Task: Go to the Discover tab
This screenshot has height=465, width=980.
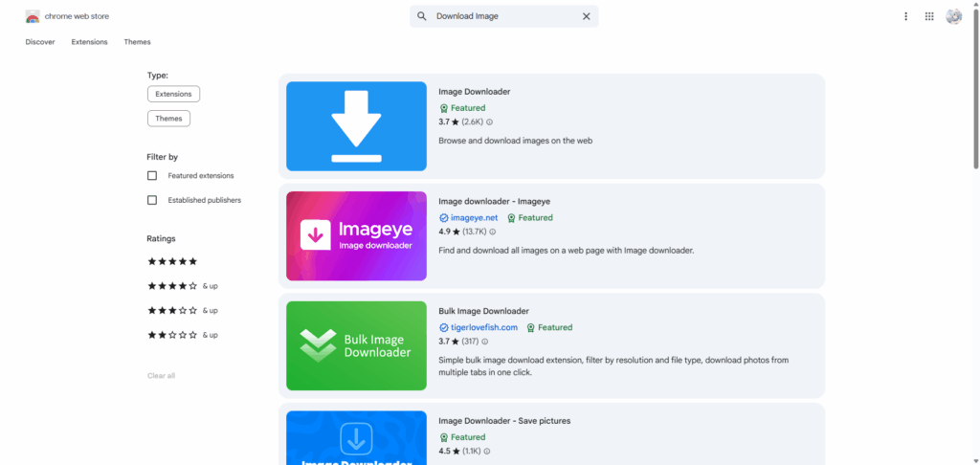Action: coord(40,42)
